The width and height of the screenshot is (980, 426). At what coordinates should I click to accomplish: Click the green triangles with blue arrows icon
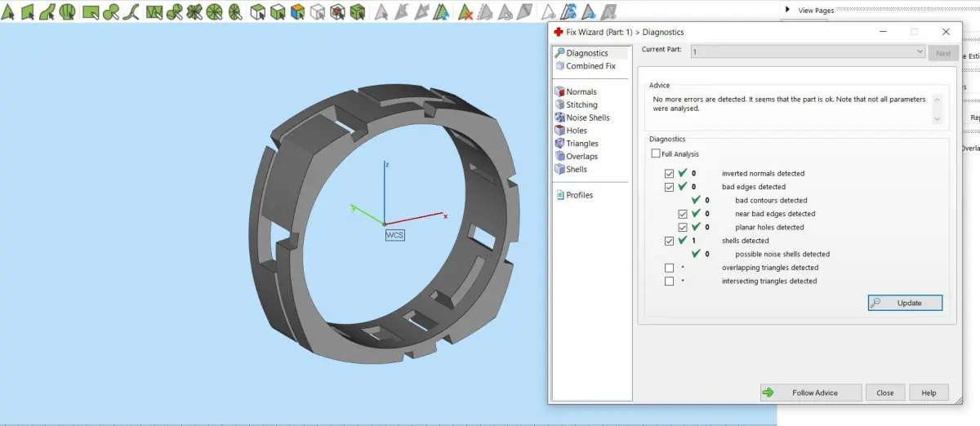(x=441, y=11)
